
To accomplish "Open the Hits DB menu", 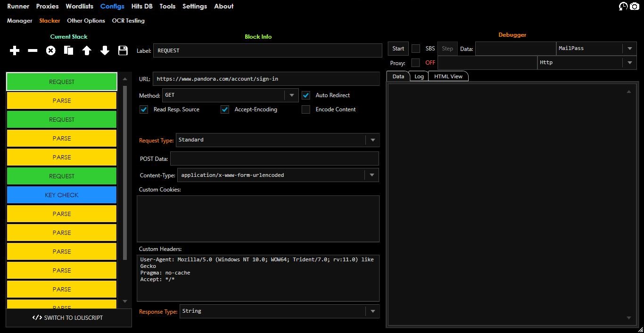I will [x=141, y=6].
